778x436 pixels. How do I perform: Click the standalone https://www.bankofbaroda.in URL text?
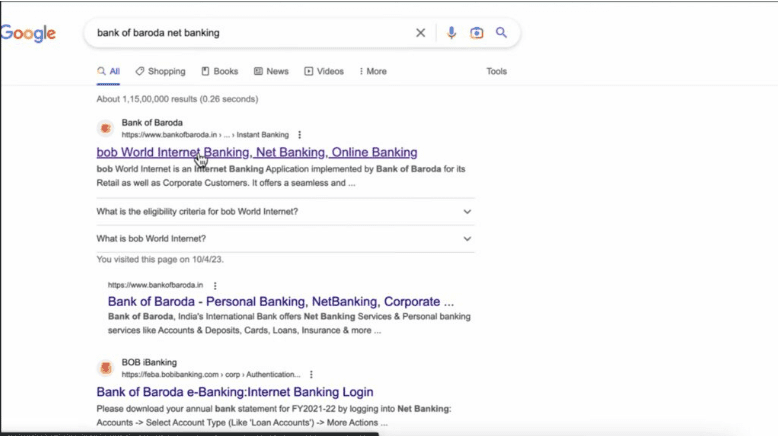(155, 285)
